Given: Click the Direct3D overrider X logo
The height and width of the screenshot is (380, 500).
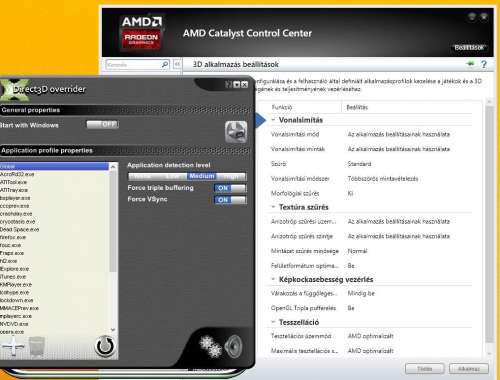Looking at the screenshot, I should (x=15, y=89).
